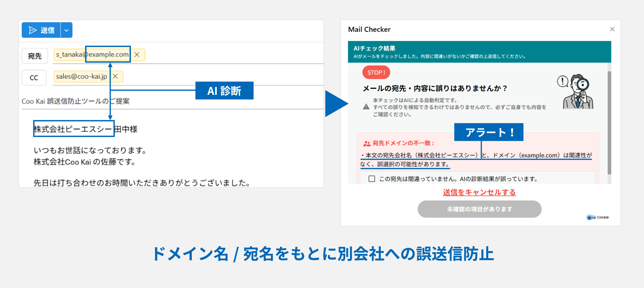The image size is (644, 288).
Task: Click the CC field label
Action: click(34, 77)
